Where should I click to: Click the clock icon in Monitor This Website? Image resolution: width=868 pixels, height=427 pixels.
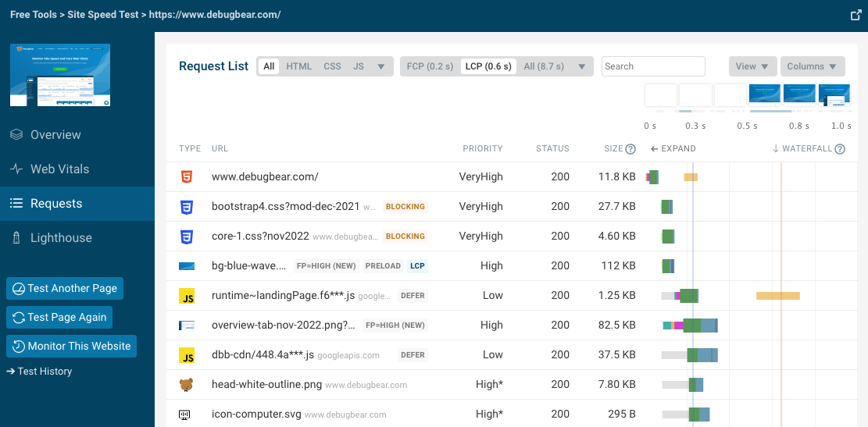(18, 347)
